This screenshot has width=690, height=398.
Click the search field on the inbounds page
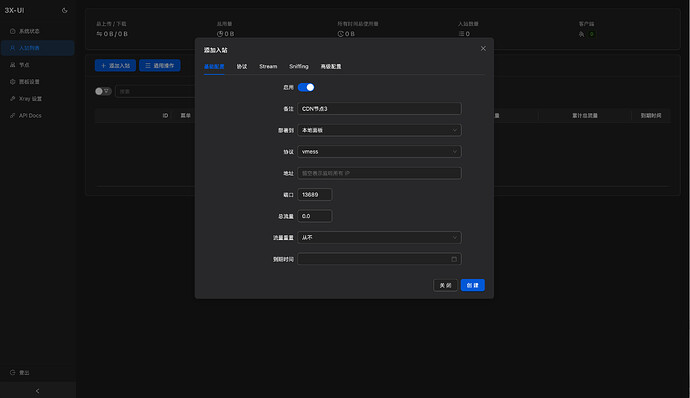point(155,92)
